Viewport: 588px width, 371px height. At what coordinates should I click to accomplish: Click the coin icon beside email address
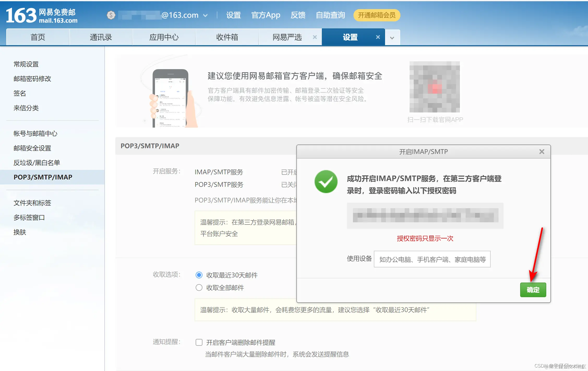(111, 15)
